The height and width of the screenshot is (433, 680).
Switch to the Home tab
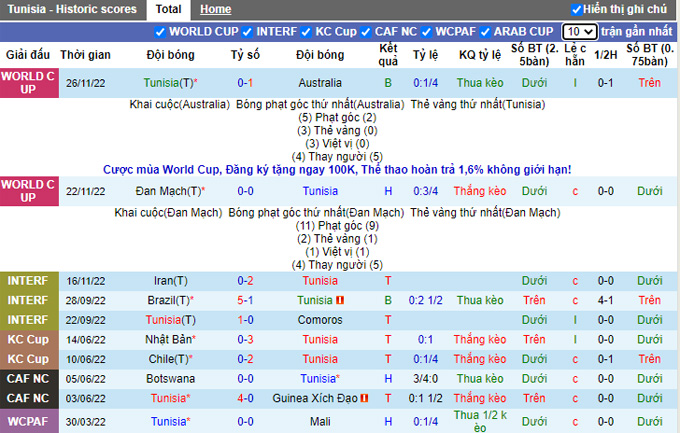pos(215,9)
